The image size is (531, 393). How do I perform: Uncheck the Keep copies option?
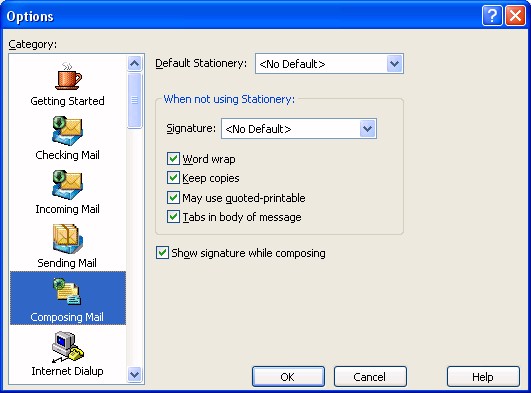pos(173,178)
